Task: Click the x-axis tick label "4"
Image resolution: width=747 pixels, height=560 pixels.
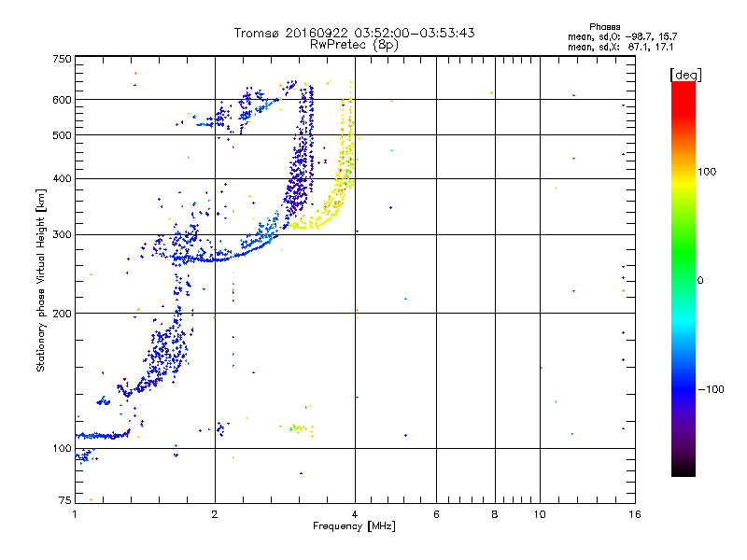Action: [x=355, y=514]
